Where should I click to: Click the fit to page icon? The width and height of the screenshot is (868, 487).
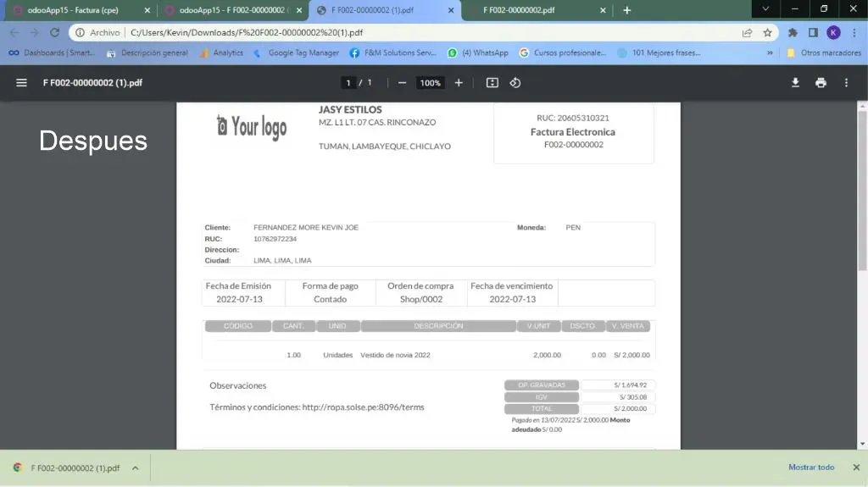492,83
